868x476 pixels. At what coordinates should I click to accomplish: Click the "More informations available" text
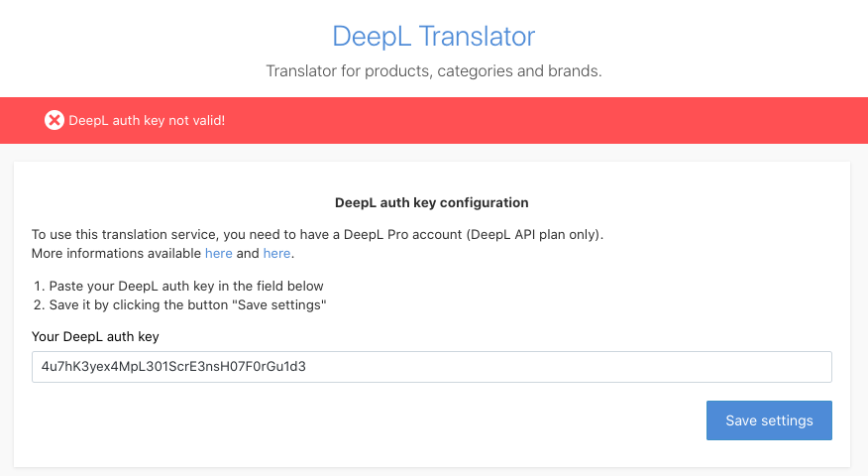click(x=116, y=253)
